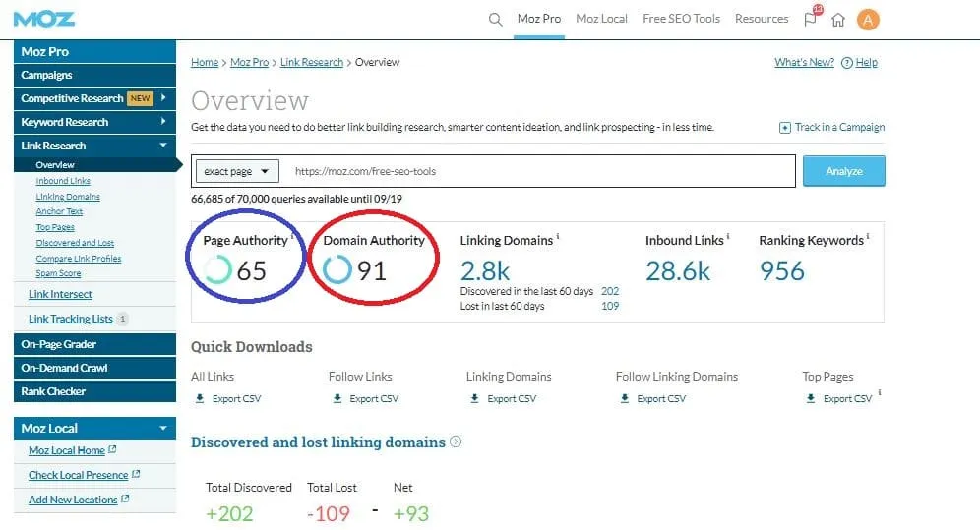The image size is (980, 530).
Task: Click Help question mark icon
Action: 847,62
